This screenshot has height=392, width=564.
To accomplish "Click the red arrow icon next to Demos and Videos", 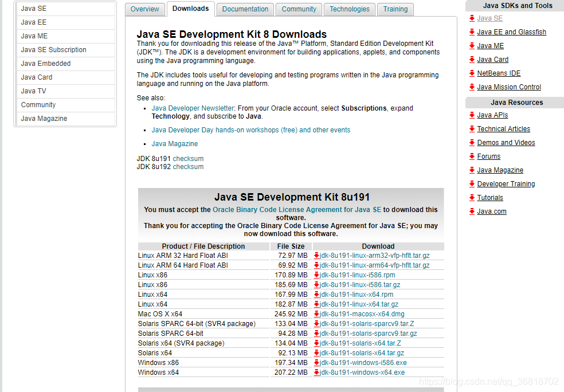I will (472, 143).
